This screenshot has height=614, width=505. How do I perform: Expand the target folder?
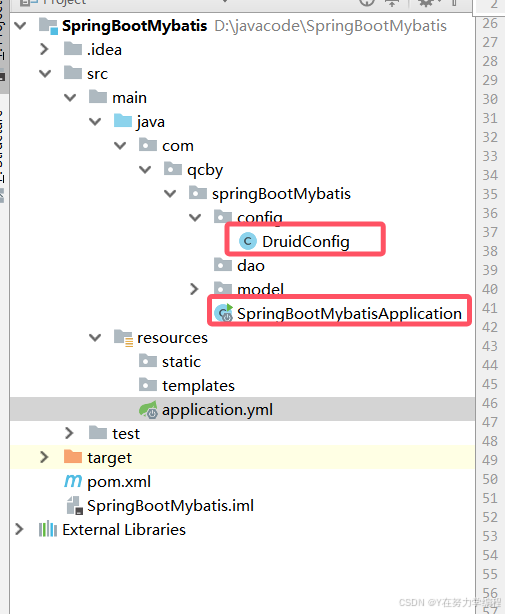pyautogui.click(x=44, y=457)
